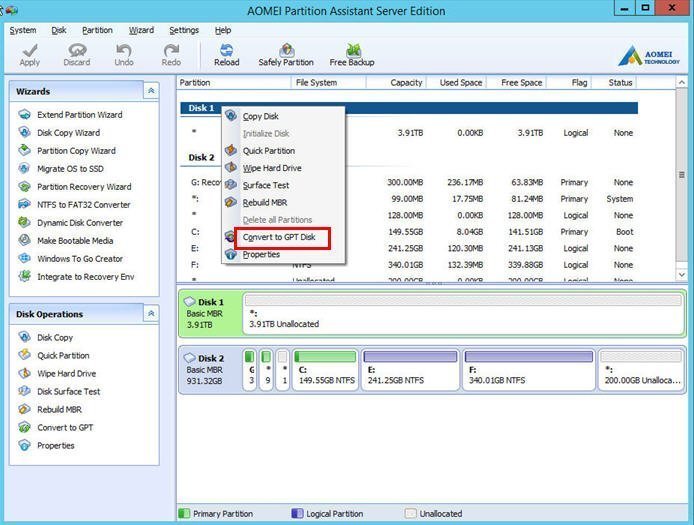Screen dimensions: 694x525
Task: Choose Properties from context menu
Action: 283,255
